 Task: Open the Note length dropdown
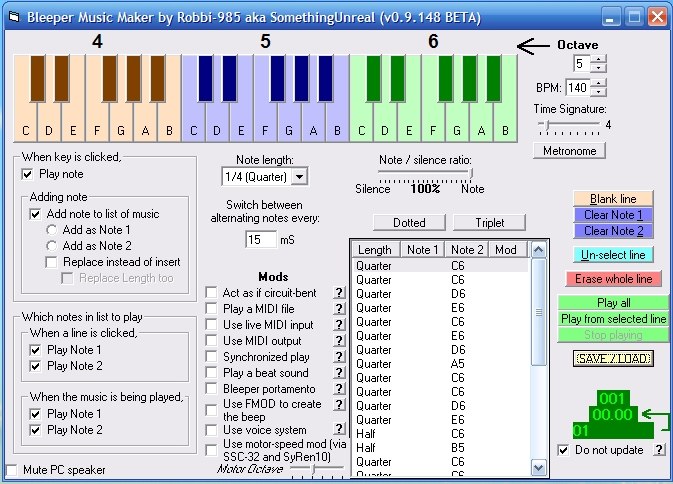click(299, 177)
